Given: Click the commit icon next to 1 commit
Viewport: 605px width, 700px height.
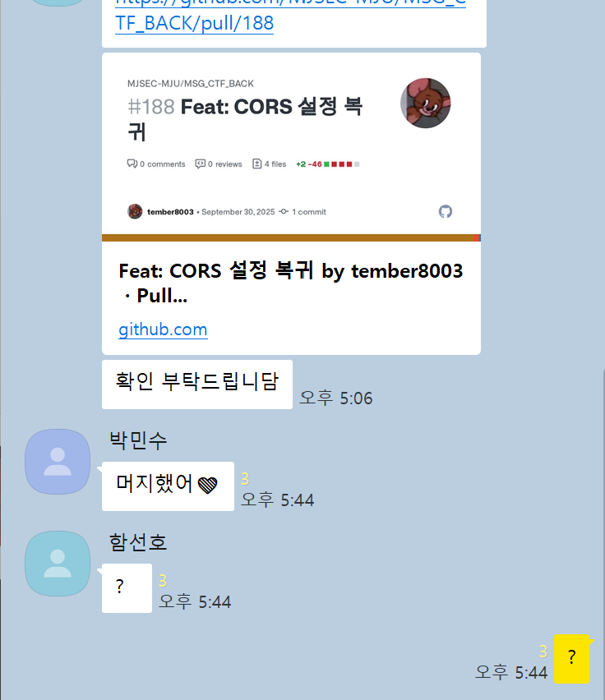Looking at the screenshot, I should (284, 212).
